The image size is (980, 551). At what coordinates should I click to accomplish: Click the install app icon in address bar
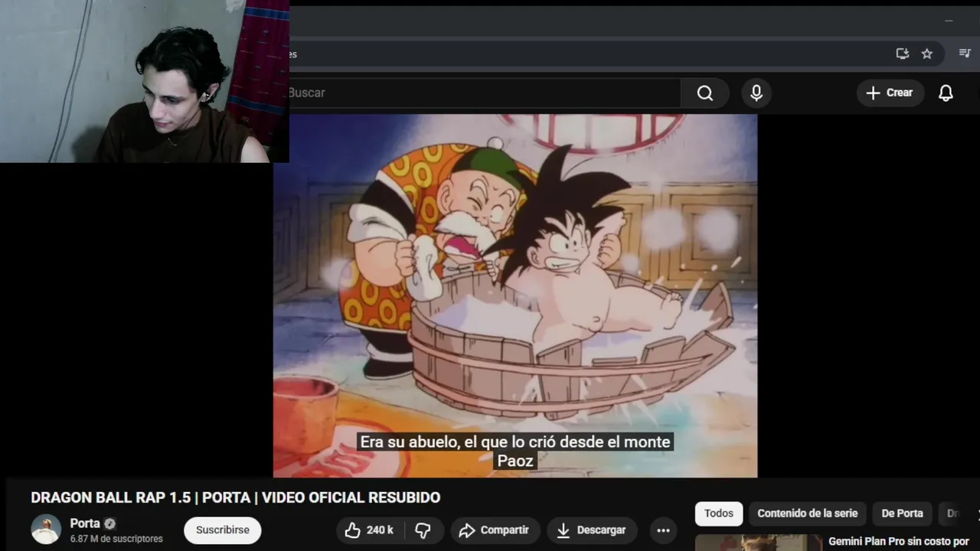(903, 54)
